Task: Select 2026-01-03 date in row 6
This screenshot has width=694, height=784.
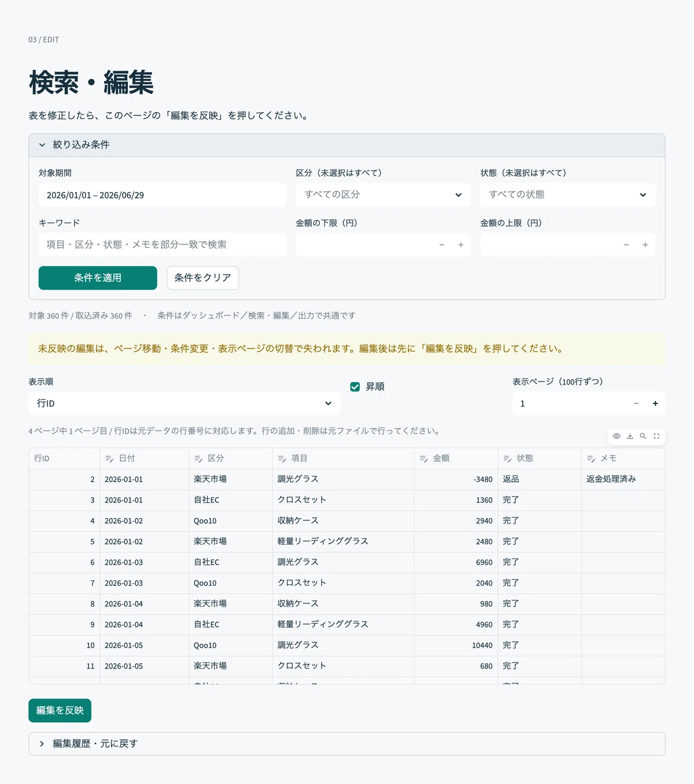Action: (144, 563)
